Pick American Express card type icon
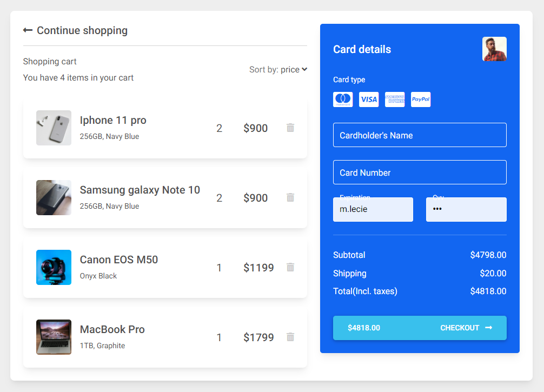544x392 pixels. (x=395, y=99)
